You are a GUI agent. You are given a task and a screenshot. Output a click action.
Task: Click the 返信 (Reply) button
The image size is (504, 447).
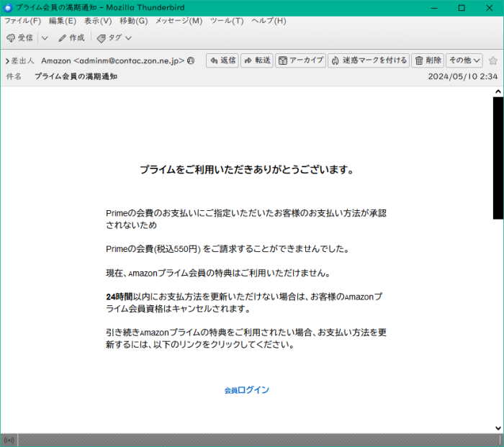(x=222, y=60)
